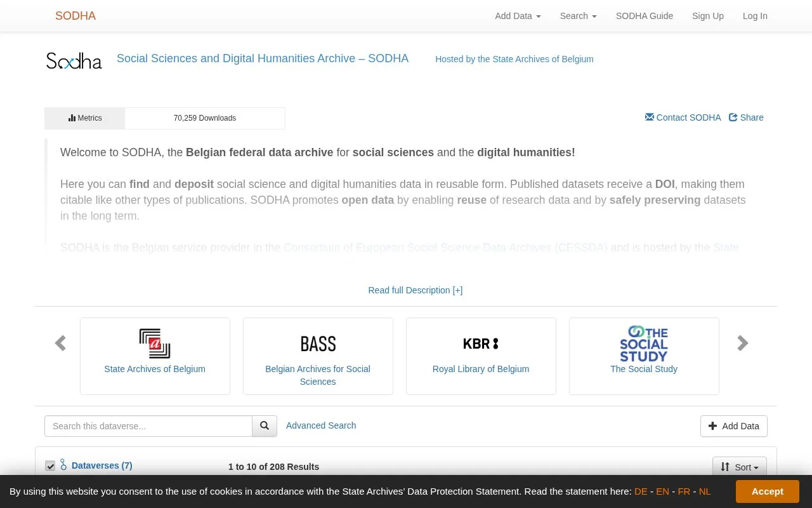Click Log In in navbar
This screenshot has width=812, height=508.
(x=755, y=16)
